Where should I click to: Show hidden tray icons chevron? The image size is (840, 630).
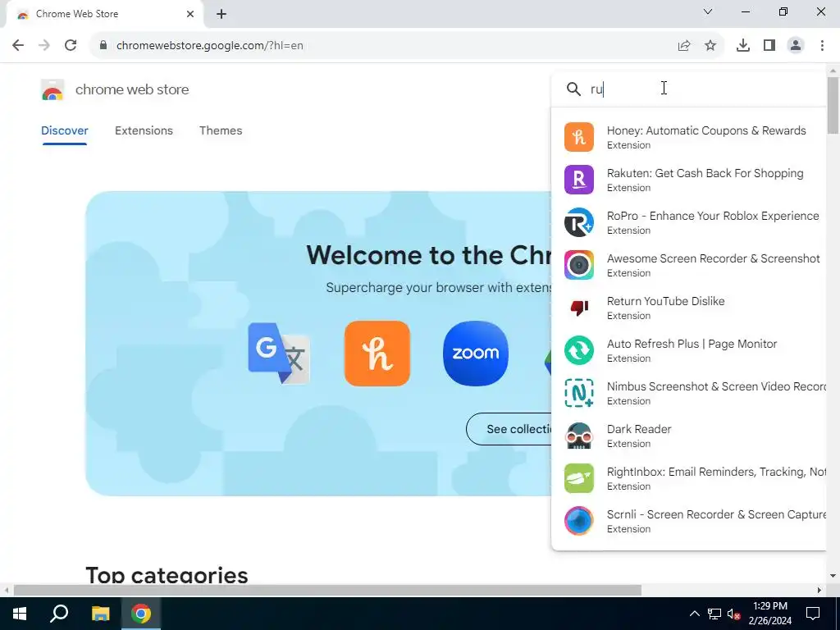click(694, 614)
